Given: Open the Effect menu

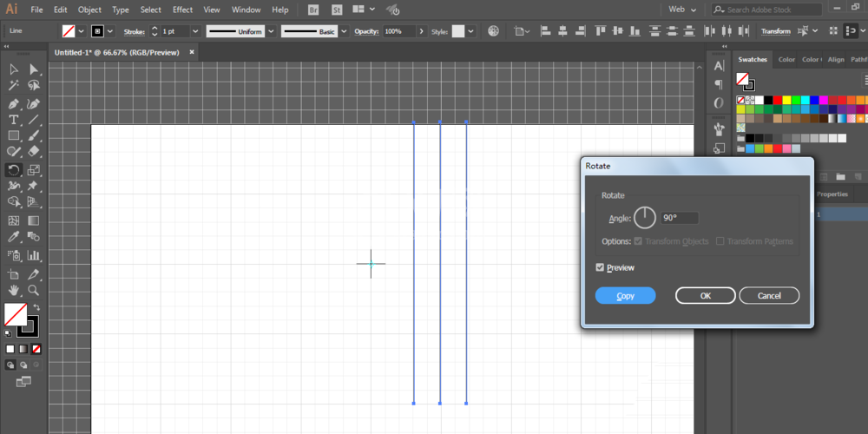Looking at the screenshot, I should 182,10.
